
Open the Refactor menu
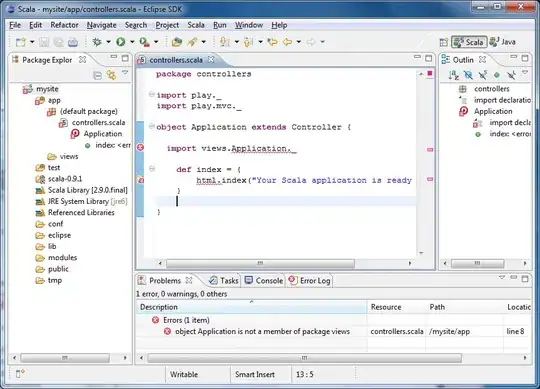coord(64,25)
